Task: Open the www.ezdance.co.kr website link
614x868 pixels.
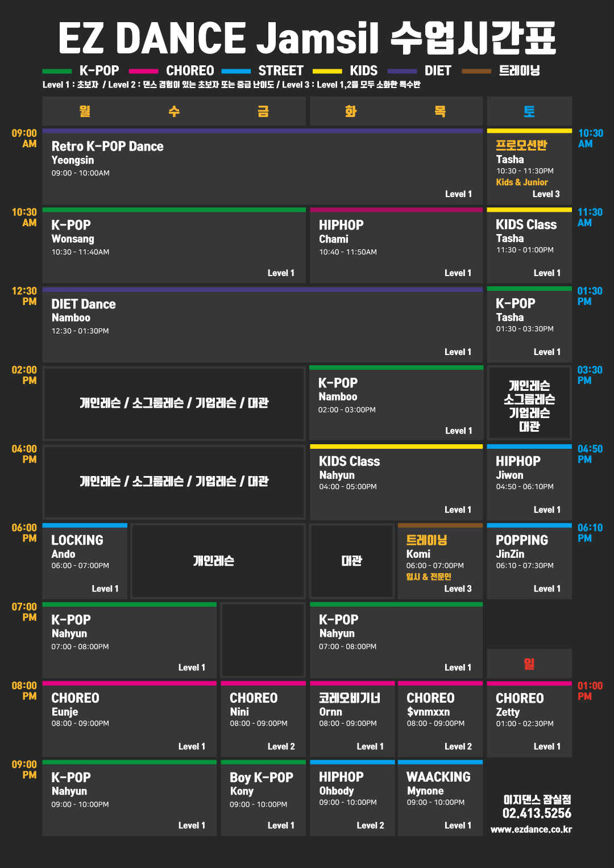Action: pos(531,829)
